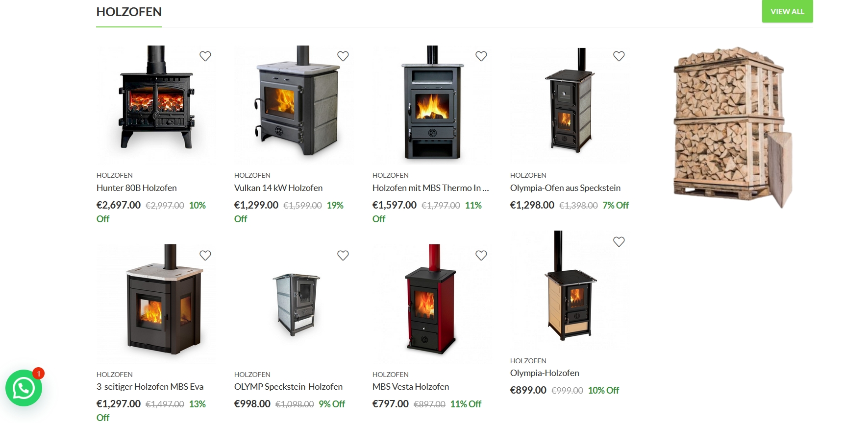Select the HOLZOFEN section heading tab
The image size is (868, 423).
[129, 12]
